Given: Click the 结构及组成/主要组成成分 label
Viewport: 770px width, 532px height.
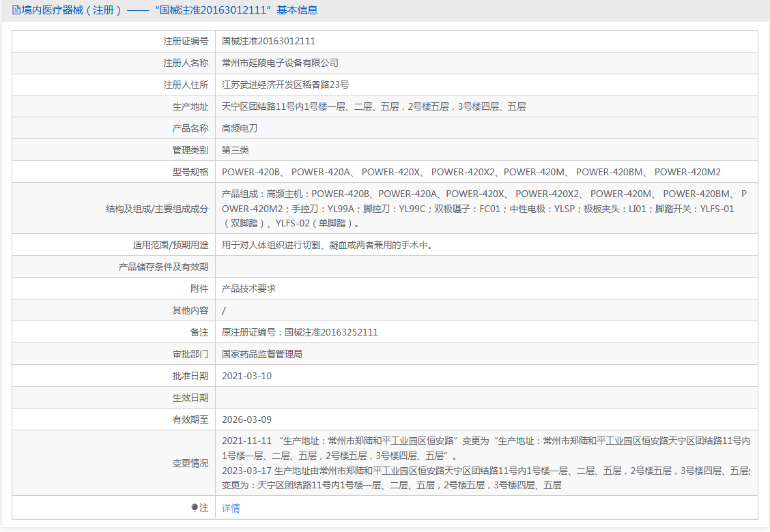Looking at the screenshot, I should click(157, 209).
